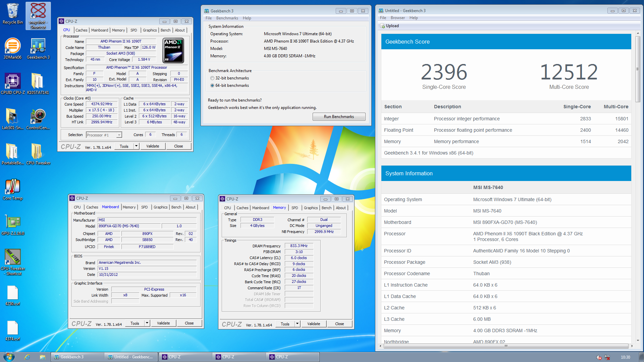This screenshot has height=362, width=644.
Task: Open CPUID CPU-Z desktop icon
Action: pos(12,84)
